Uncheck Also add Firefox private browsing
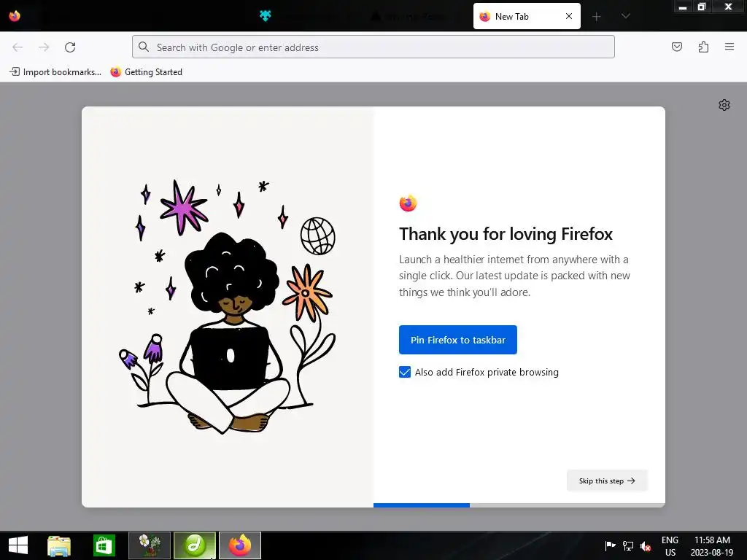Viewport: 747px width, 560px height. pyautogui.click(x=404, y=372)
